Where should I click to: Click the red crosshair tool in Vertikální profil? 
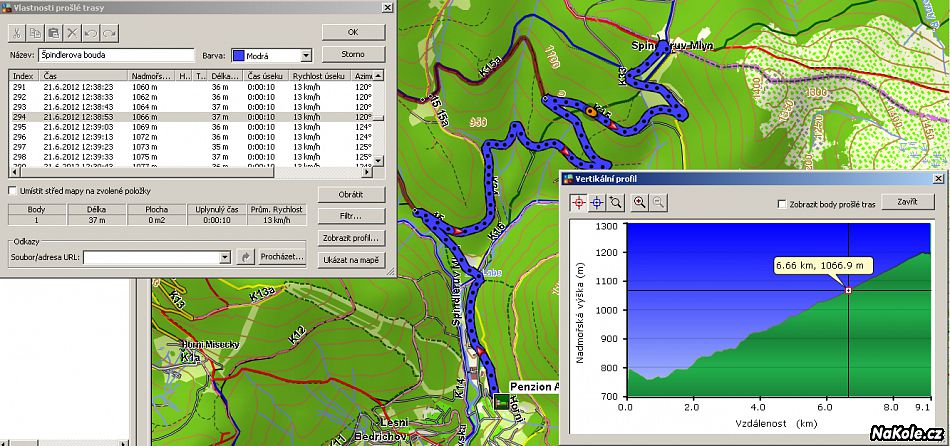[579, 203]
